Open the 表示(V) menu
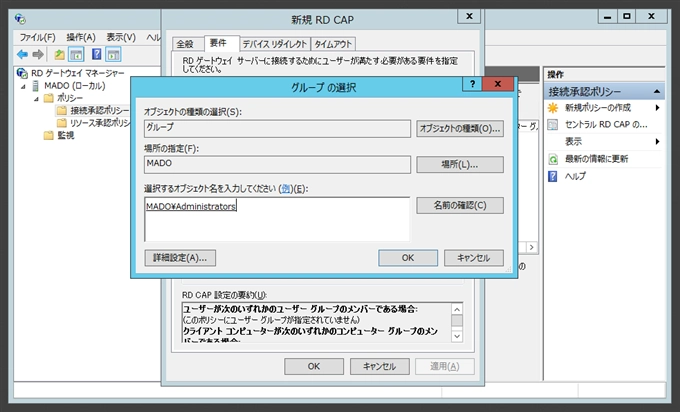This screenshot has height=412, width=680. pyautogui.click(x=121, y=37)
